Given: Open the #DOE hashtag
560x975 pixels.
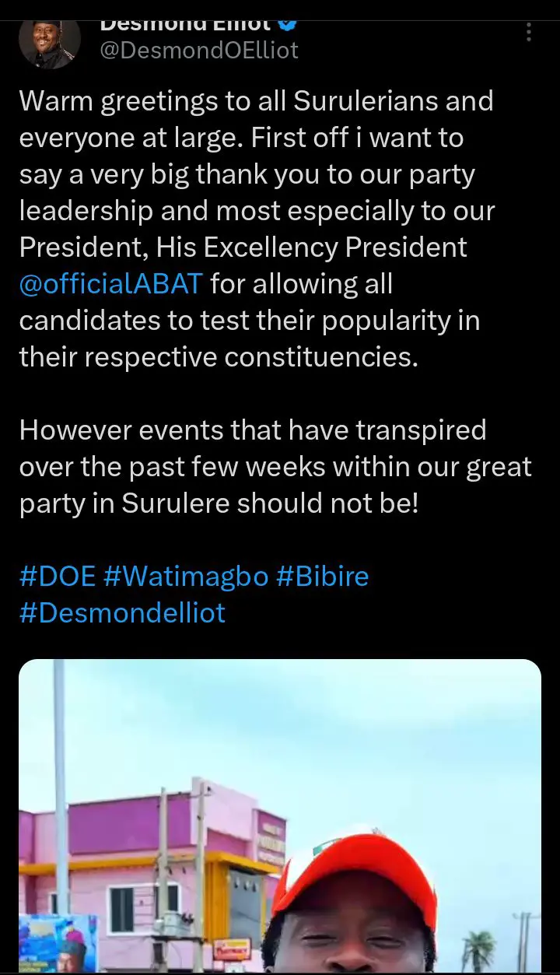Looking at the screenshot, I should coord(58,577).
